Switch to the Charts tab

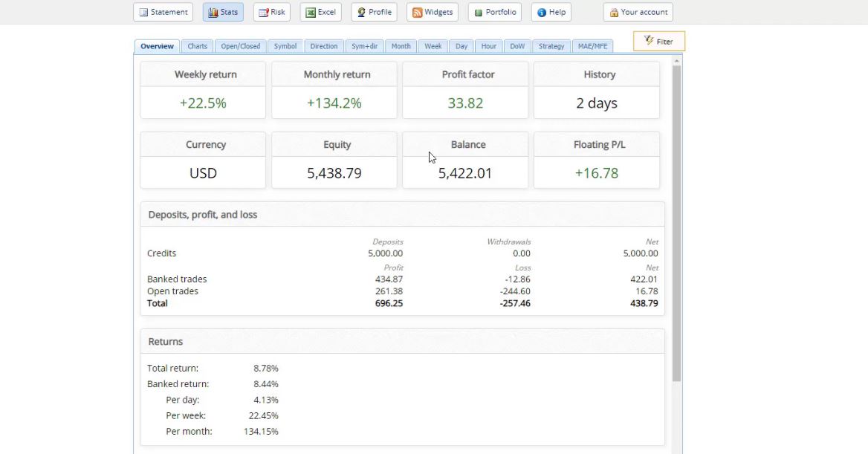[197, 46]
